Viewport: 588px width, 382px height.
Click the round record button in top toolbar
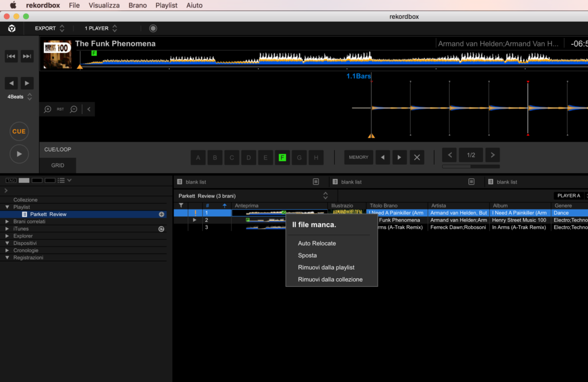[x=153, y=28]
